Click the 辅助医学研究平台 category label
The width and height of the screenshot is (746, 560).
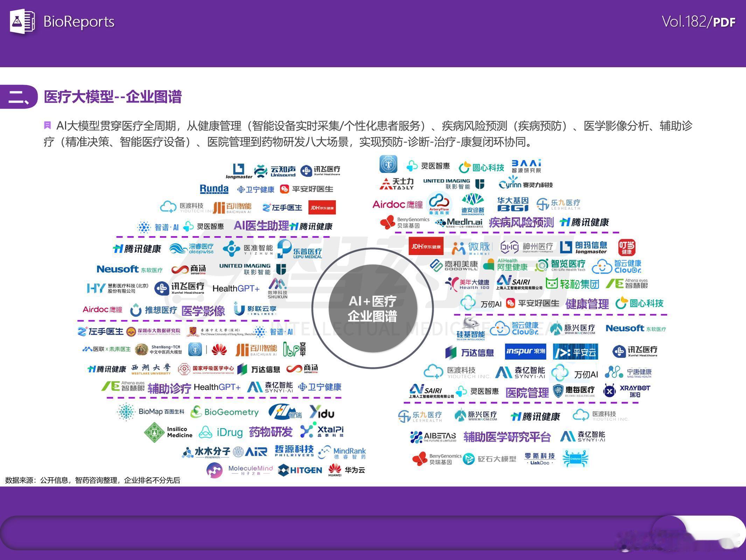tap(507, 437)
